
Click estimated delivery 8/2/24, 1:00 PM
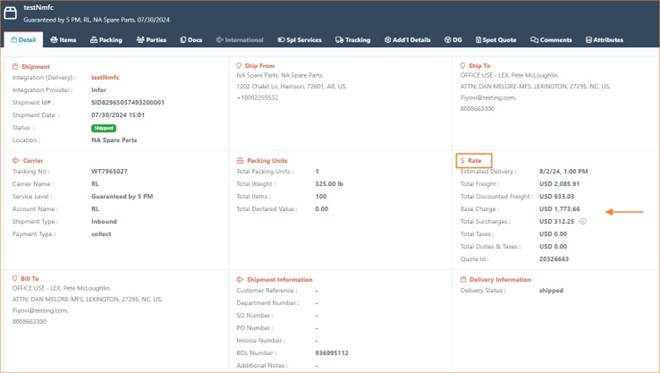click(564, 171)
